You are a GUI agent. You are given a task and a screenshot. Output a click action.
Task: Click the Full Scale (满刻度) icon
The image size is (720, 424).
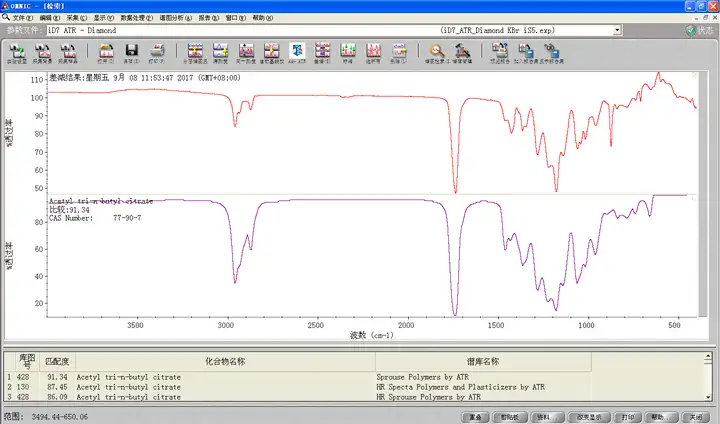click(x=220, y=53)
